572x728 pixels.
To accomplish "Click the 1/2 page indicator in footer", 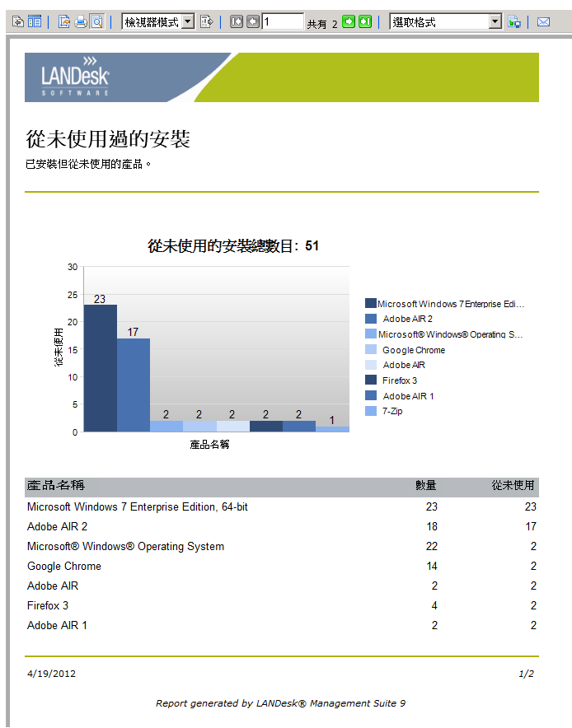I will 526,674.
